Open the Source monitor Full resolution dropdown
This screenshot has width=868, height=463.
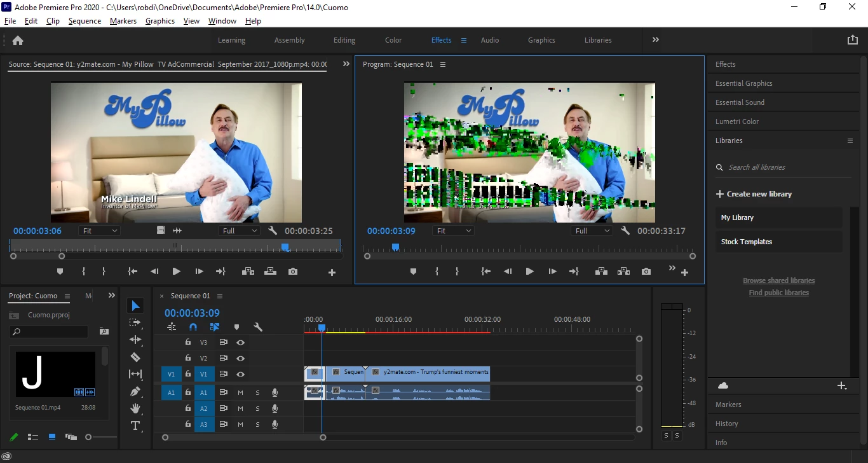click(239, 231)
